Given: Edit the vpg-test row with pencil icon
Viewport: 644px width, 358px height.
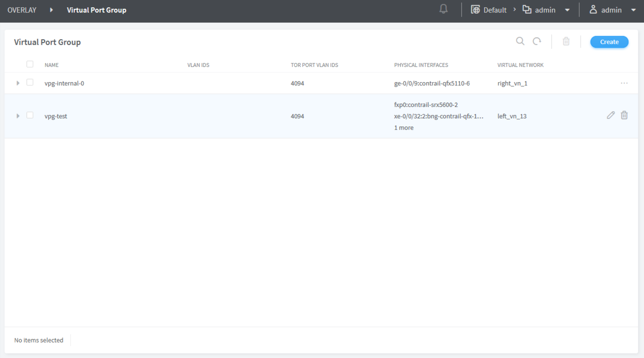Looking at the screenshot, I should point(611,115).
